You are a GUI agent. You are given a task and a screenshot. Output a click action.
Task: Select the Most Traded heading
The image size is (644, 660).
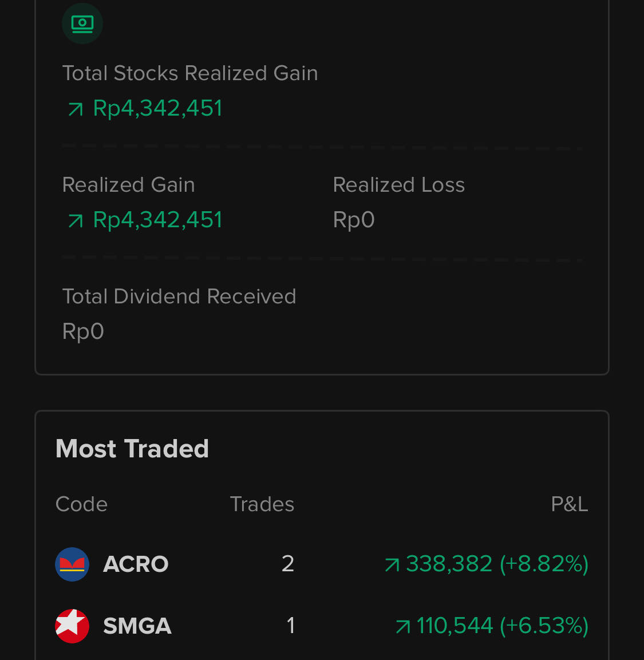[x=132, y=448]
